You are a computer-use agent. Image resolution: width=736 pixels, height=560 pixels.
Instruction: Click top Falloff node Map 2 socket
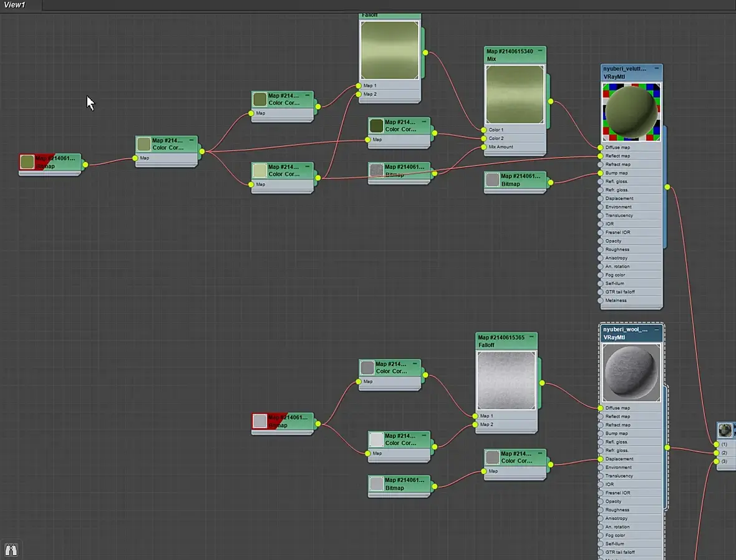point(359,94)
